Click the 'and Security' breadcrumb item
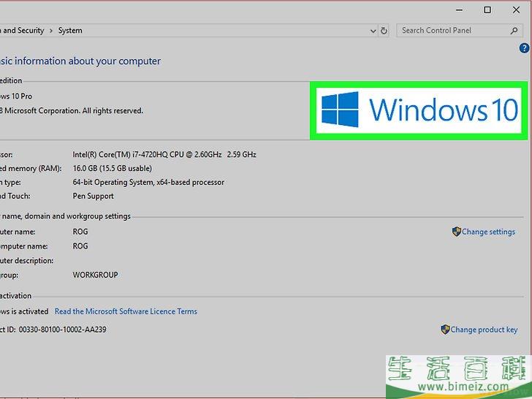Viewport: 532px width, 399px height. pos(23,31)
